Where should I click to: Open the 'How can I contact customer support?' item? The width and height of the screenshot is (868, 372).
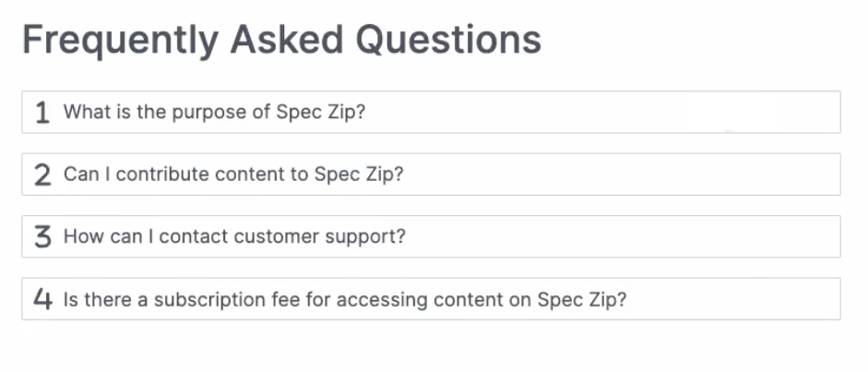pos(234,236)
